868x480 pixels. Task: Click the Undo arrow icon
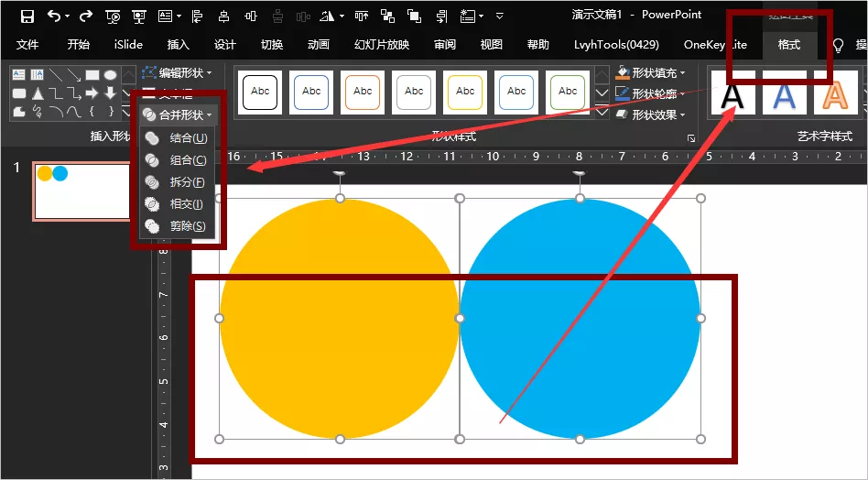click(54, 16)
